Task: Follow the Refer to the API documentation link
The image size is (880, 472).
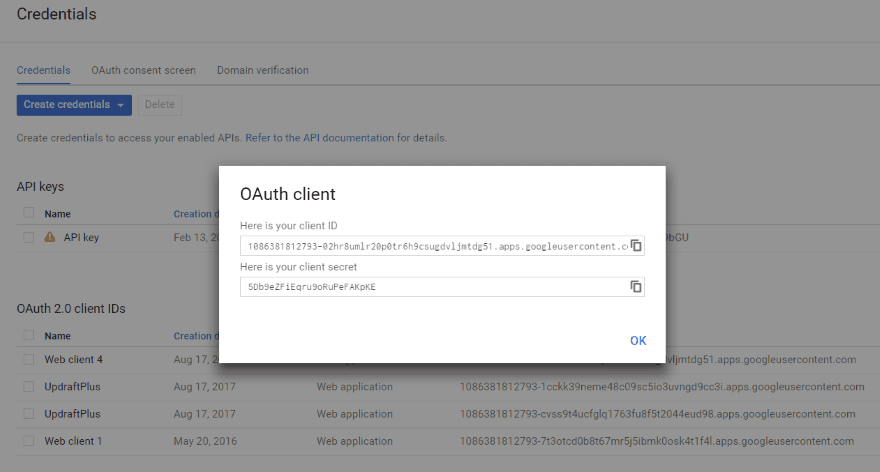Action: click(319, 138)
